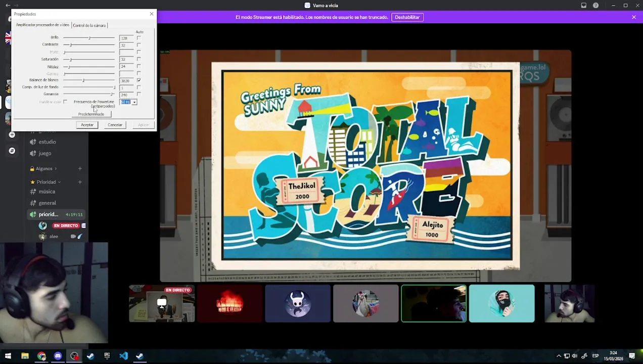Image resolution: width=643 pixels, height=364 pixels.
Task: Select the cyan background avatar participant tile
Action: 501,303
